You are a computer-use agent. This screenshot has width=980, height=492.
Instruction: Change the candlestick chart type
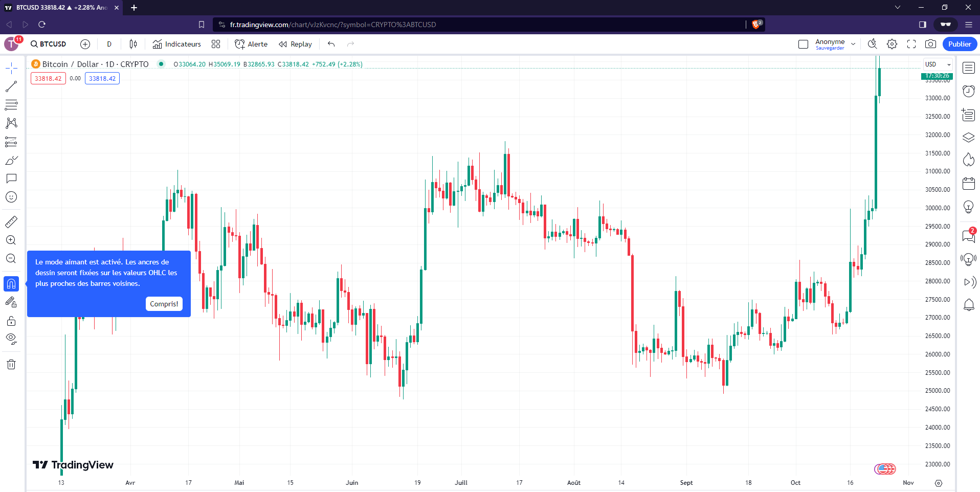133,44
